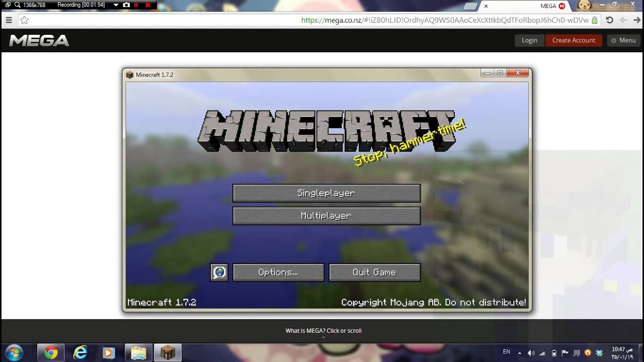Screen dimensions: 644x362
Task: Click the recorder window-restore icon
Action: [x=8, y=5]
